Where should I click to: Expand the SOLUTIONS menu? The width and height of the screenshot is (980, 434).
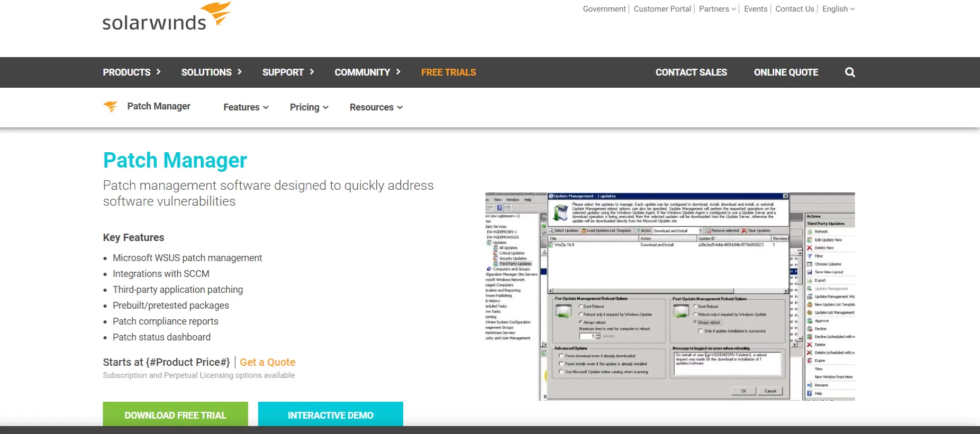pyautogui.click(x=212, y=72)
